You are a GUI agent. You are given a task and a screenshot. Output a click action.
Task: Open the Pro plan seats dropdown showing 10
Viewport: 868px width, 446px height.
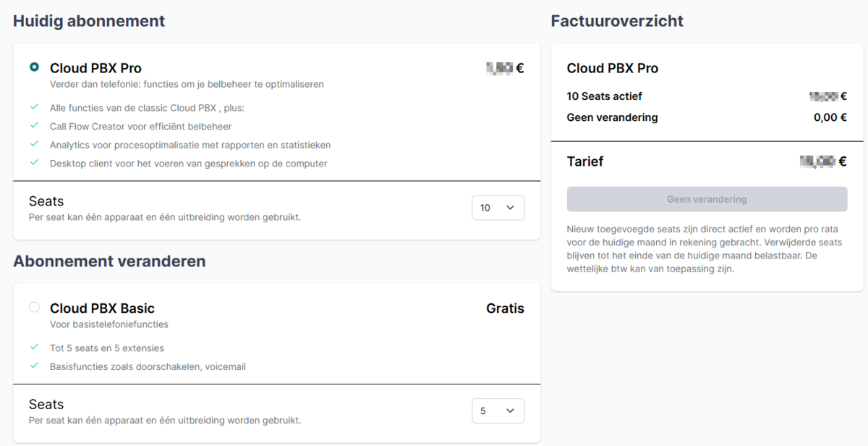tap(498, 208)
